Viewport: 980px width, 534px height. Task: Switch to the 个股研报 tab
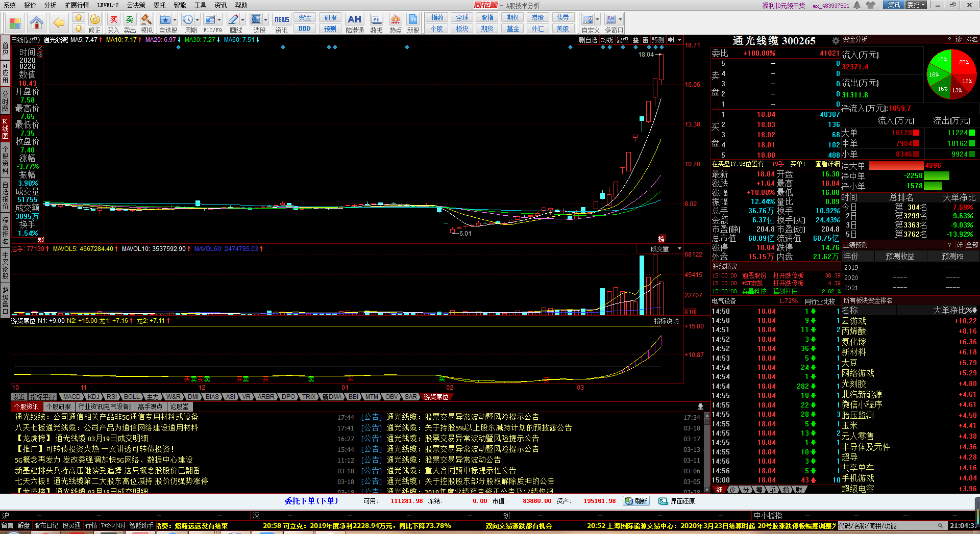pyautogui.click(x=58, y=406)
